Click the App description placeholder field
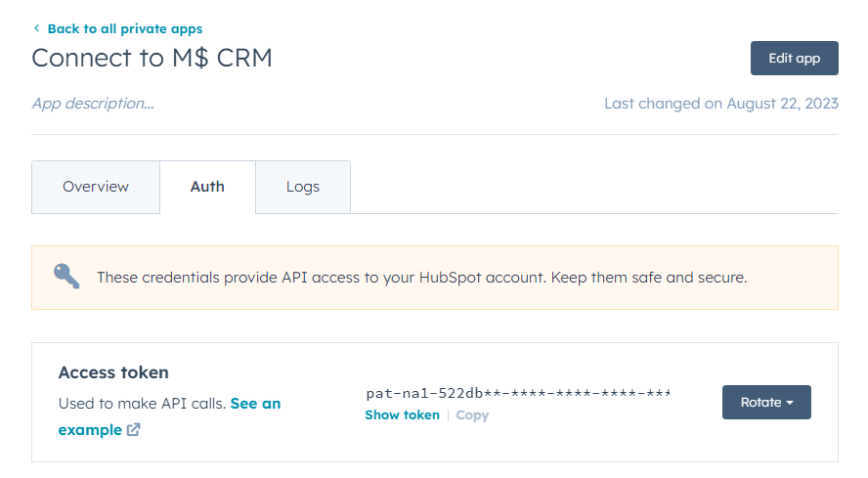 93,104
